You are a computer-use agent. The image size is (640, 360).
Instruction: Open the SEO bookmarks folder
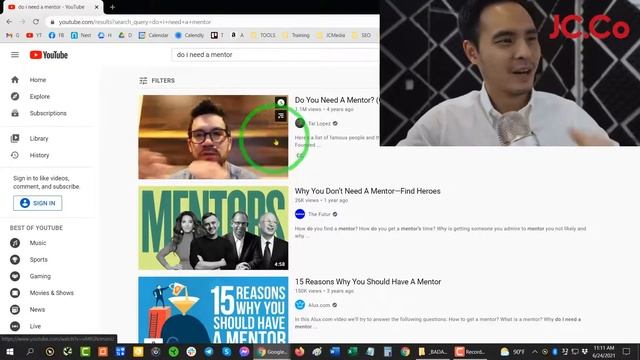361,36
